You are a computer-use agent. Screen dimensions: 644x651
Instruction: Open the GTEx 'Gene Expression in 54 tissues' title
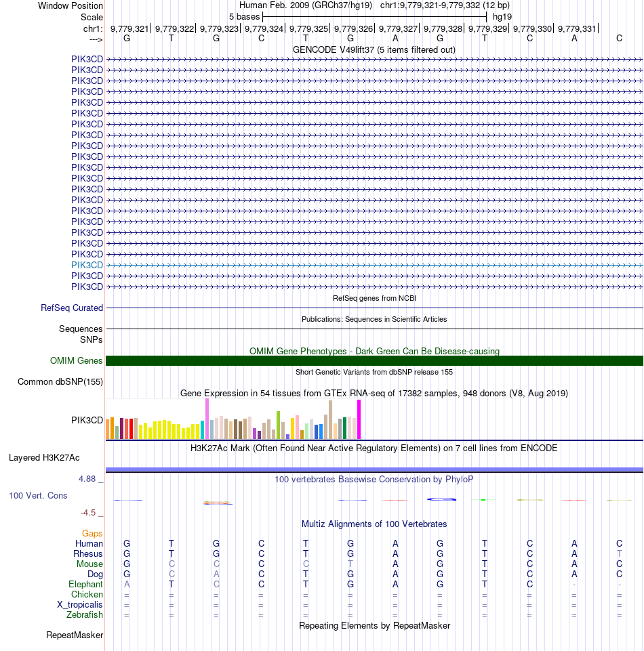(x=374, y=393)
